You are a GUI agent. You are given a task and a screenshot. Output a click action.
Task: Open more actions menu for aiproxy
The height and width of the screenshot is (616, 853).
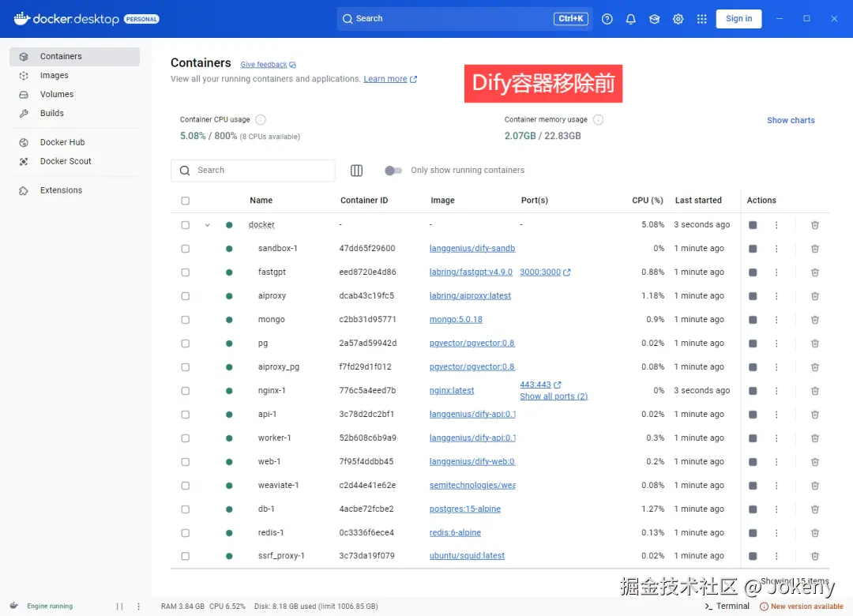[776, 296]
